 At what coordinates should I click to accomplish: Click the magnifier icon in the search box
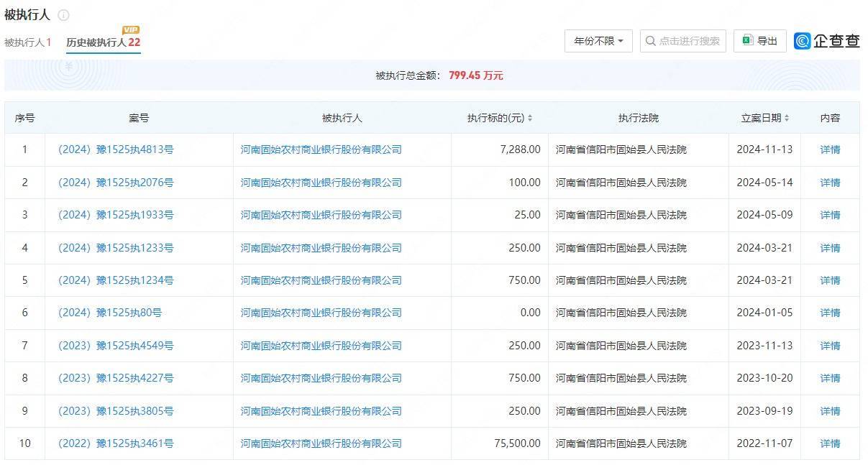(650, 41)
